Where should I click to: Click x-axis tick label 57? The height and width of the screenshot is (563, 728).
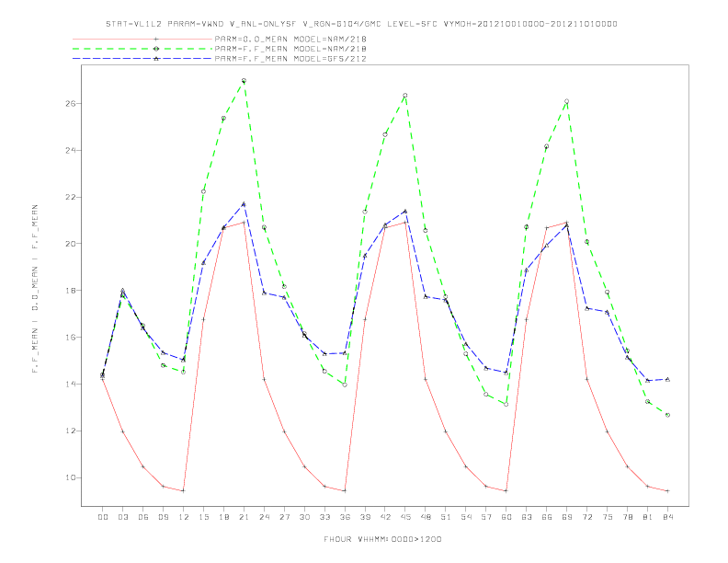click(486, 517)
